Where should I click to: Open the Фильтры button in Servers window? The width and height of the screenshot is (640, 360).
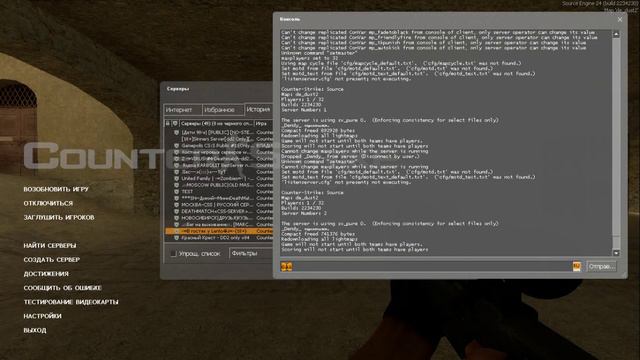tap(251, 253)
